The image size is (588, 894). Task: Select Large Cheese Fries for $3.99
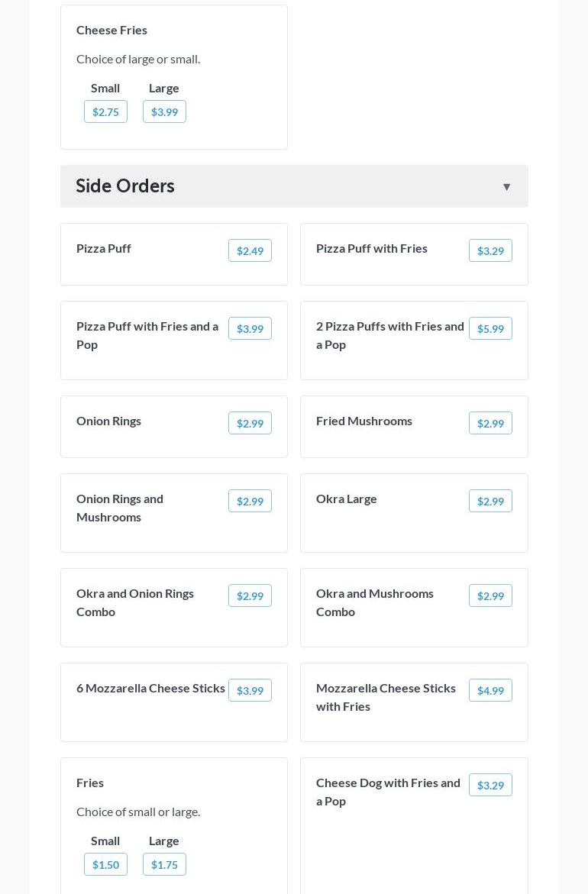[x=164, y=112]
